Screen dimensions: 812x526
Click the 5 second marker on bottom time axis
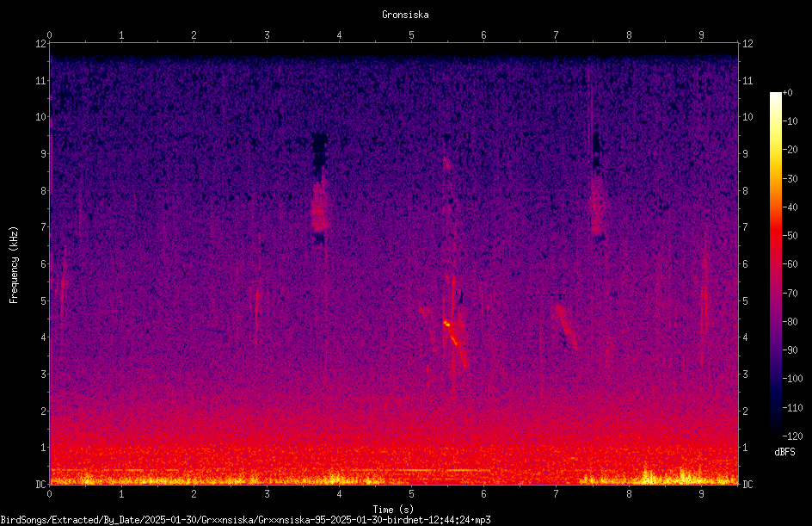[x=412, y=493]
